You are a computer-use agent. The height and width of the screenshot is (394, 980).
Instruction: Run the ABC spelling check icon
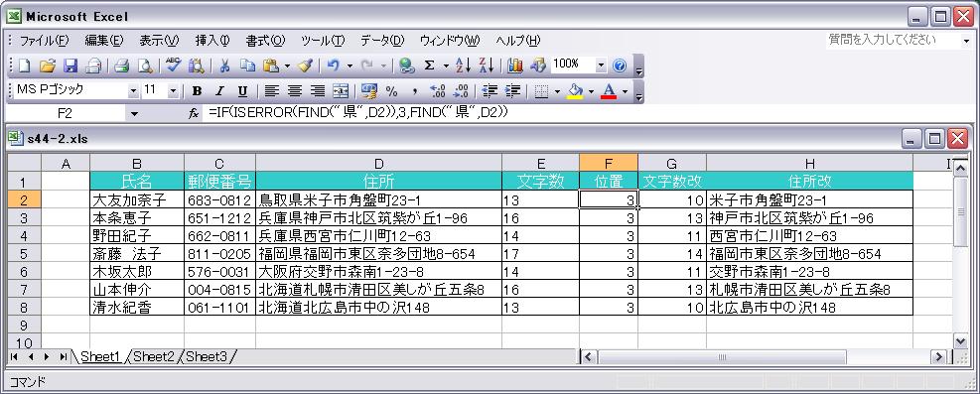pyautogui.click(x=173, y=65)
